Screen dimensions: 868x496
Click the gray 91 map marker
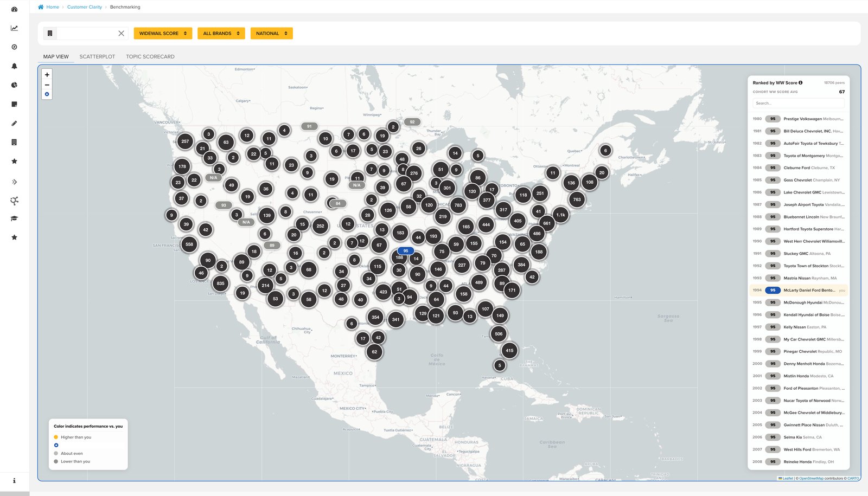(309, 126)
